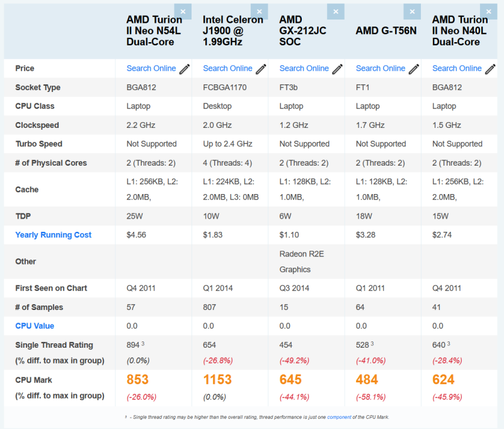The height and width of the screenshot is (429, 504).
Task: Edit price pencil icon for GX-212JC
Action: 338,69
